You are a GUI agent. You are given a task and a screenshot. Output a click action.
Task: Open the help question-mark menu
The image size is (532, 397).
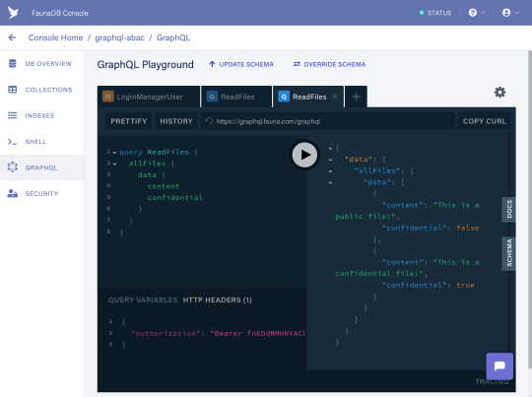472,13
